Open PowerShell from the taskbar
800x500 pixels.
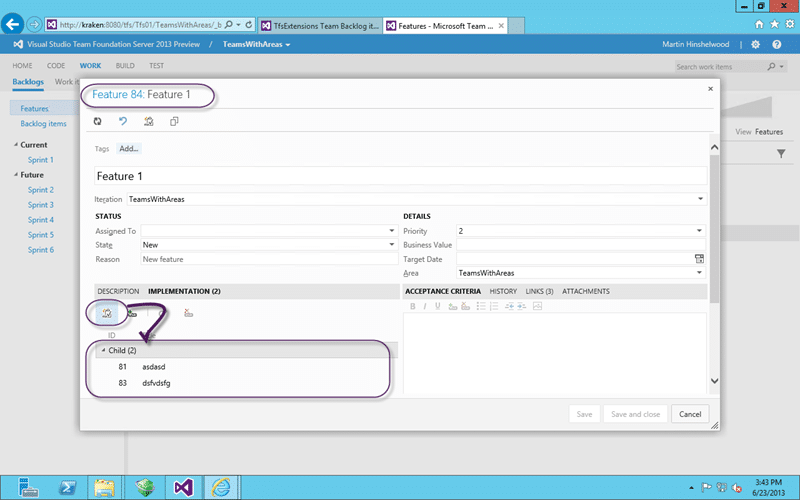(x=67, y=488)
